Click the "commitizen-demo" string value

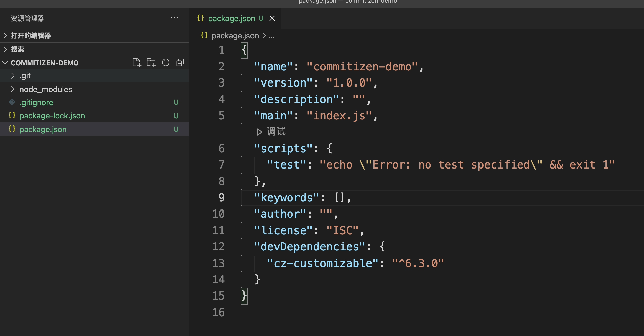(362, 67)
